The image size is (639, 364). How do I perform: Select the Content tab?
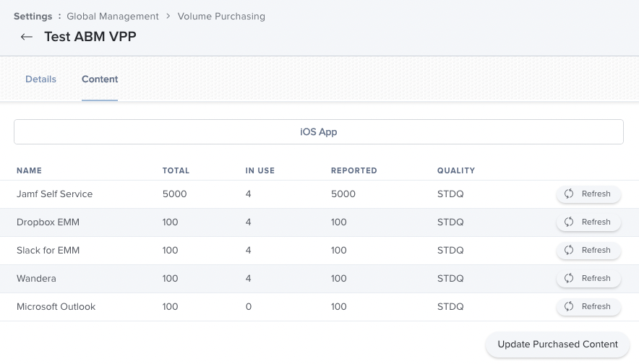coord(100,79)
